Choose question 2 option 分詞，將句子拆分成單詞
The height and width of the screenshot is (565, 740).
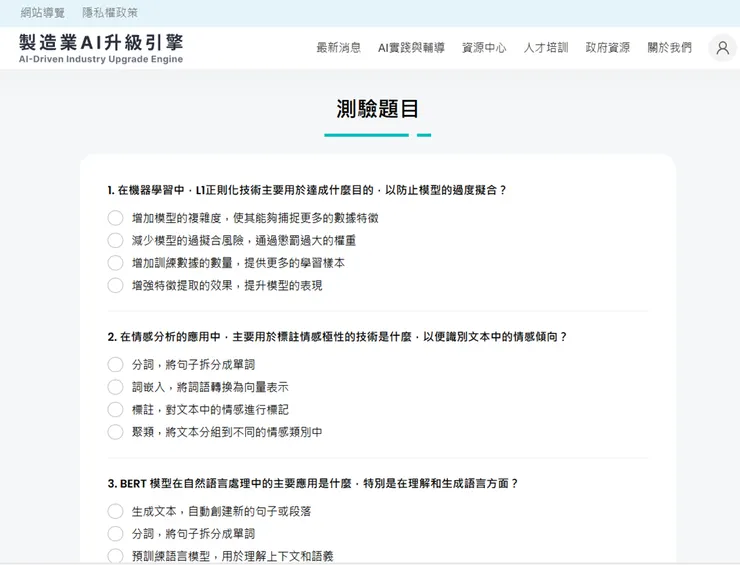click(115, 364)
